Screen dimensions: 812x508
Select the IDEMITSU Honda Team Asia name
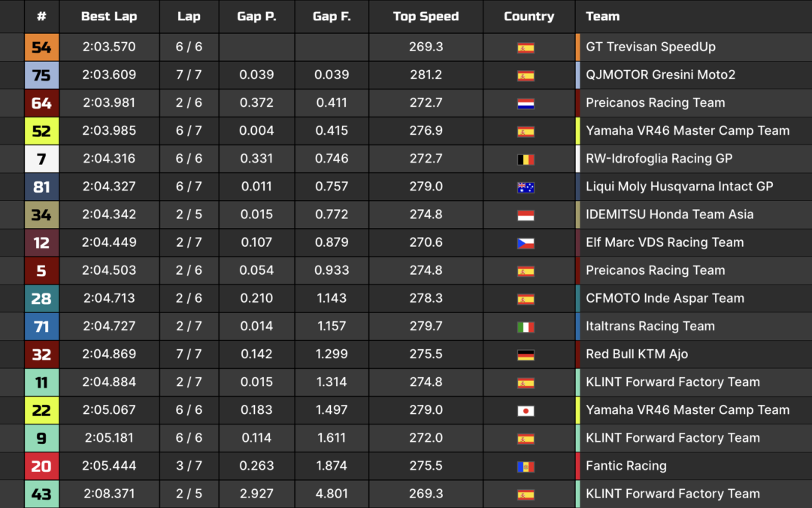670,214
